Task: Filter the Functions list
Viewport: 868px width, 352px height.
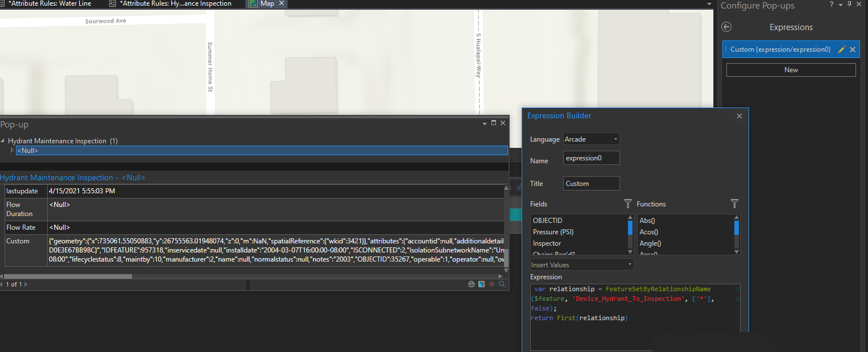Action: click(x=734, y=204)
